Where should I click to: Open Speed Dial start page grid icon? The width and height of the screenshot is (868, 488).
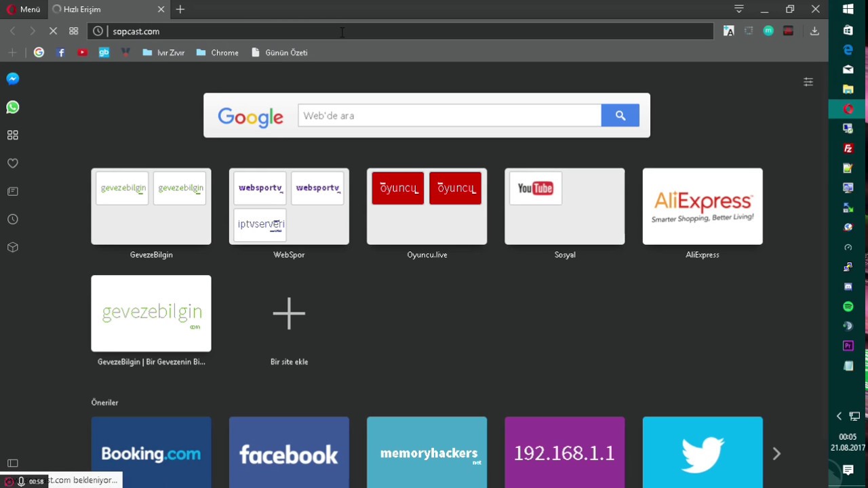pyautogui.click(x=73, y=31)
